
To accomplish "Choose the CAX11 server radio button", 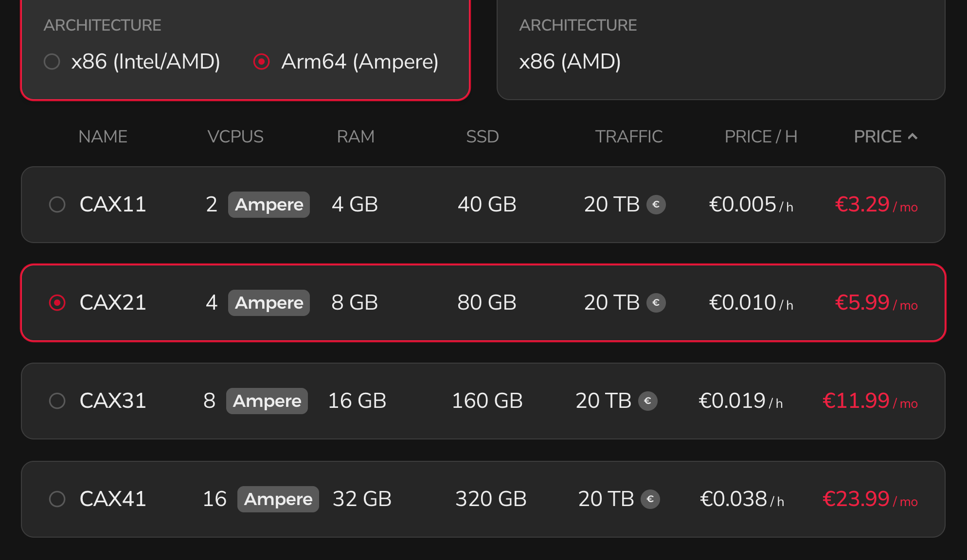I will pyautogui.click(x=57, y=205).
